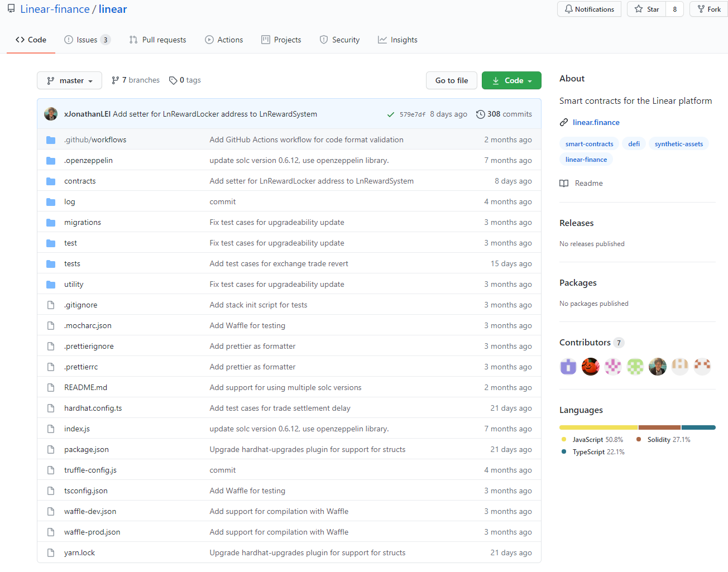728x572 pixels.
Task: Click the hardhat.config.ts file icon
Action: pyautogui.click(x=51, y=408)
